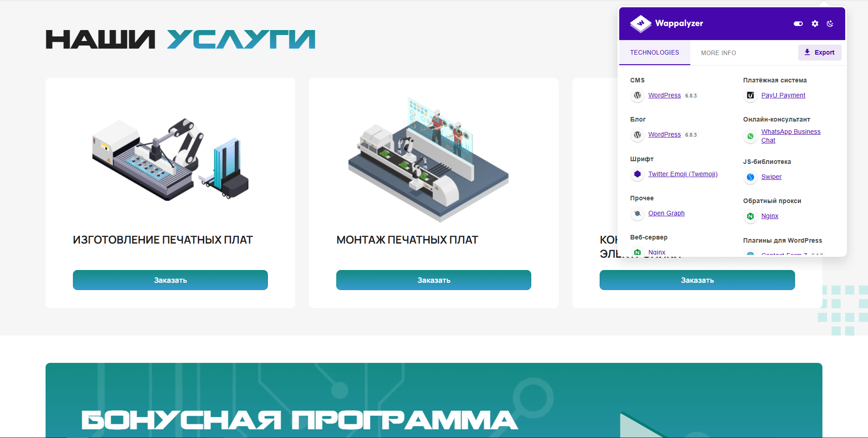This screenshot has height=438, width=868.
Task: Toggle dark mode moon icon
Action: pos(830,24)
